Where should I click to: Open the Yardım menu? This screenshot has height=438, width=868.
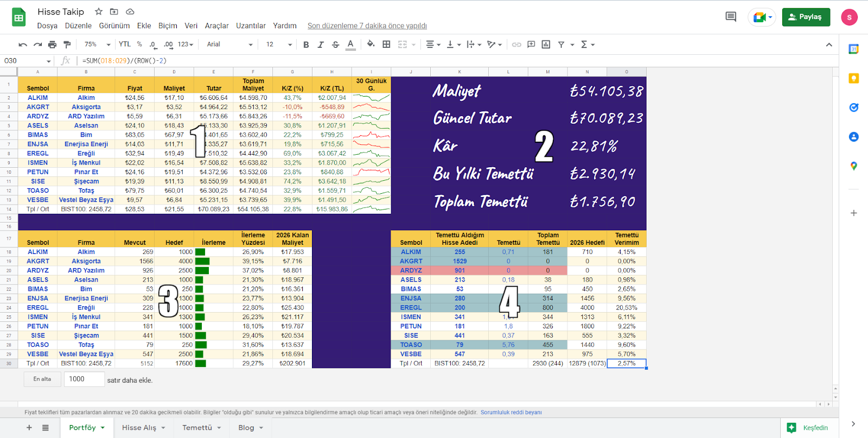pyautogui.click(x=285, y=26)
